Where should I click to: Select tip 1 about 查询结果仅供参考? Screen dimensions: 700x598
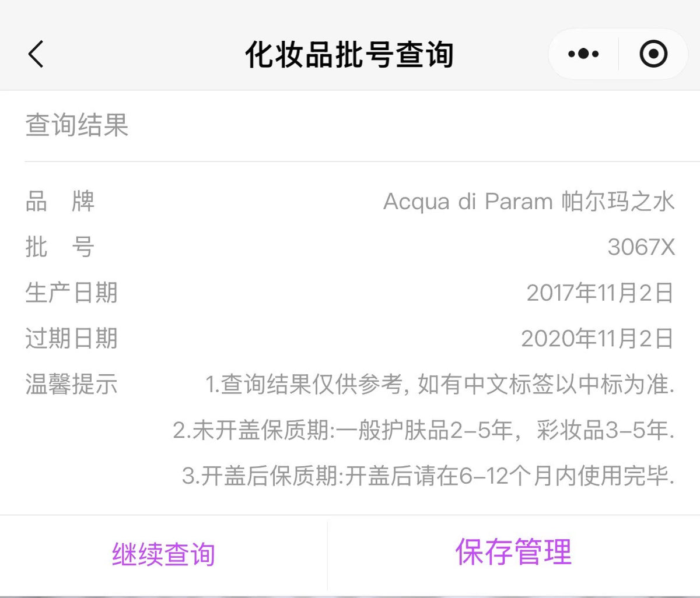[440, 385]
